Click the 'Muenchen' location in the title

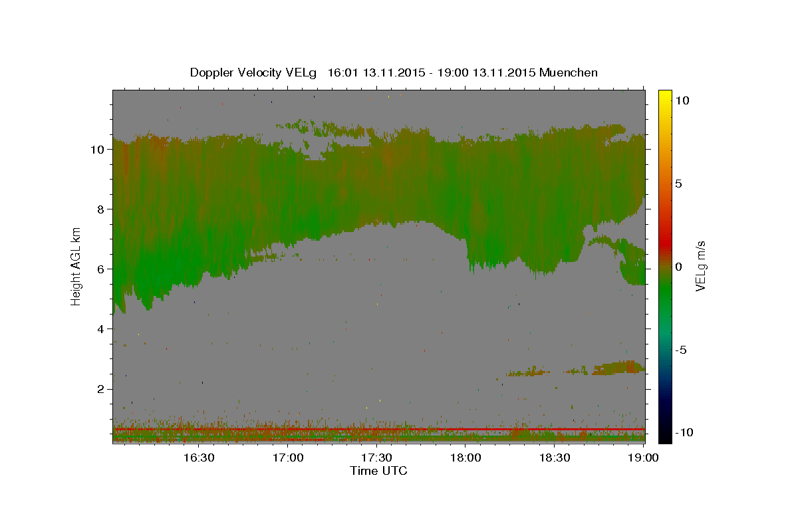tap(569, 72)
